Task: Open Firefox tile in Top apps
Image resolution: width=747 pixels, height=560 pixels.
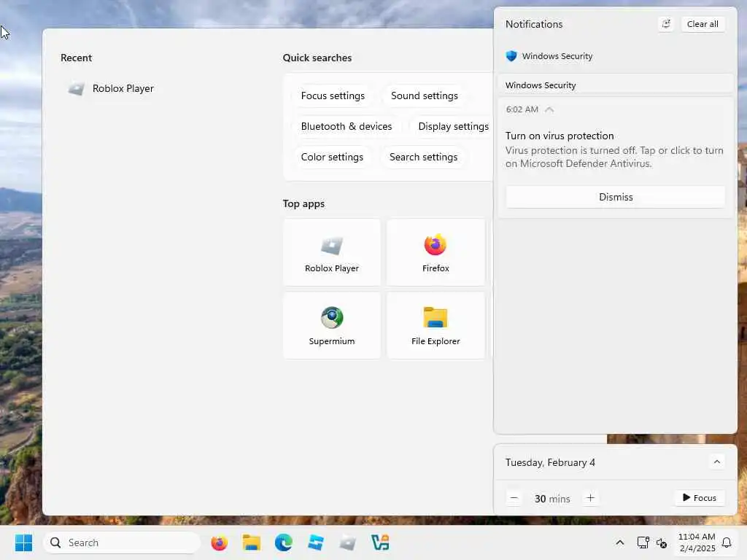Action: pos(436,252)
